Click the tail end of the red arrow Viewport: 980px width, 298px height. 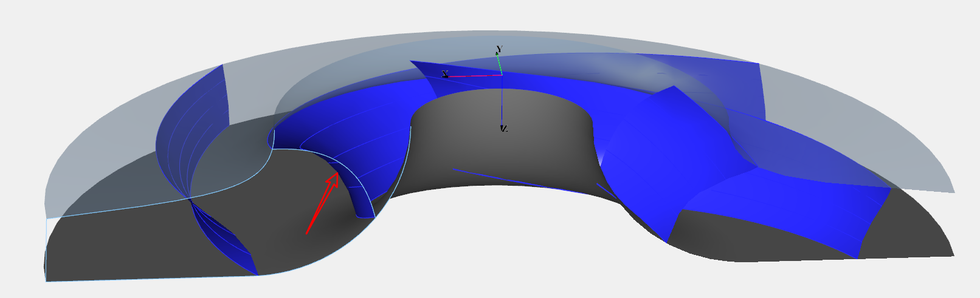[307, 232]
